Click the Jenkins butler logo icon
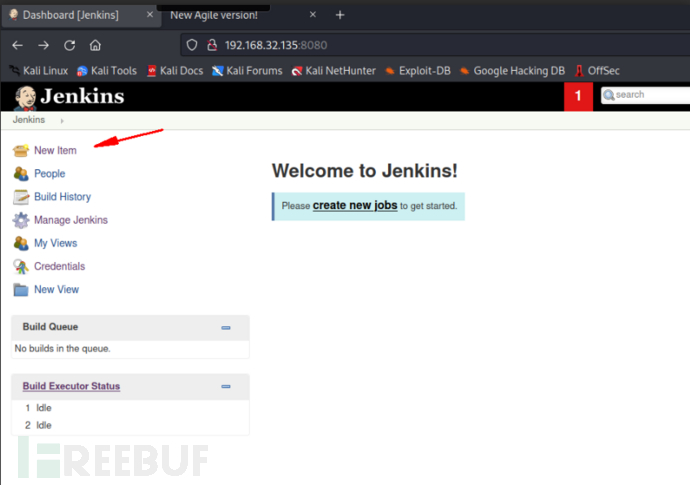690x485 pixels. pos(25,97)
